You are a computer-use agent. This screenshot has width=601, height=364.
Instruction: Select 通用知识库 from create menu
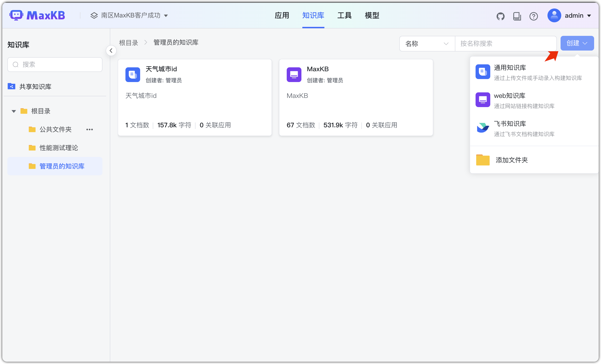tap(534, 72)
